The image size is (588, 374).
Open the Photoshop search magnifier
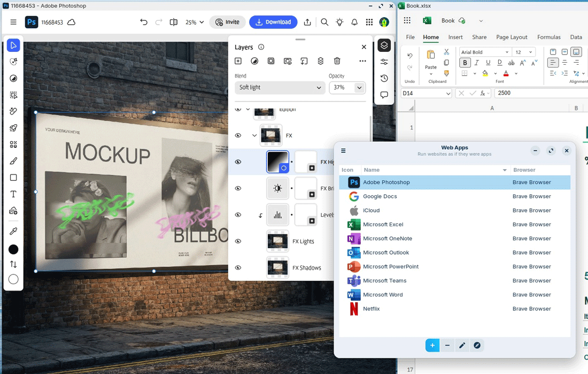point(324,22)
